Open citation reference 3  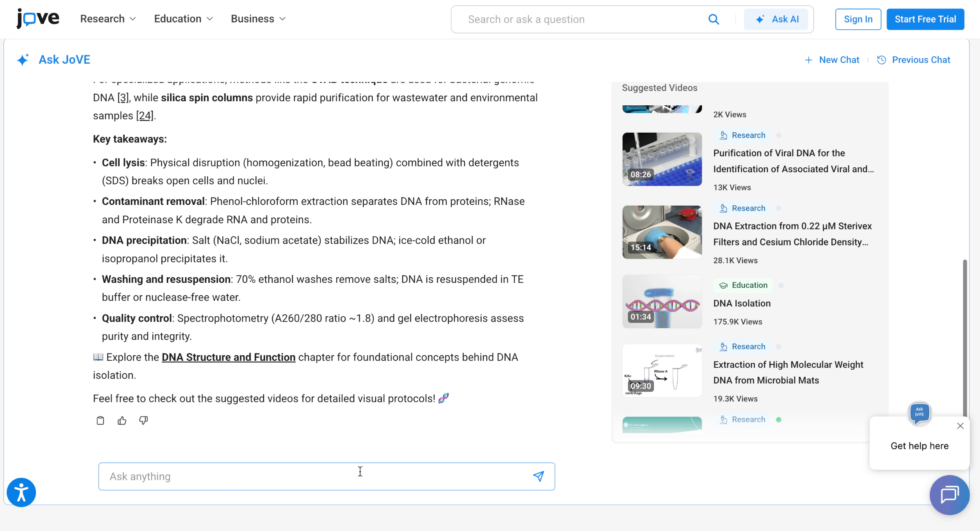pos(123,98)
